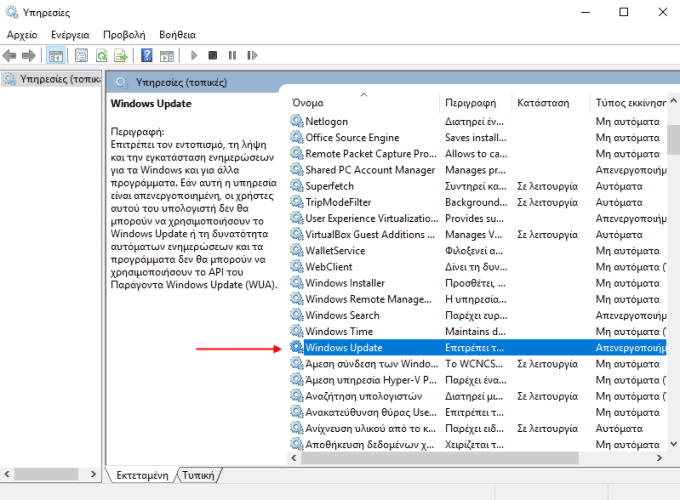The width and height of the screenshot is (680, 500).
Task: Click the Saves install... description cell
Action: pos(475,137)
